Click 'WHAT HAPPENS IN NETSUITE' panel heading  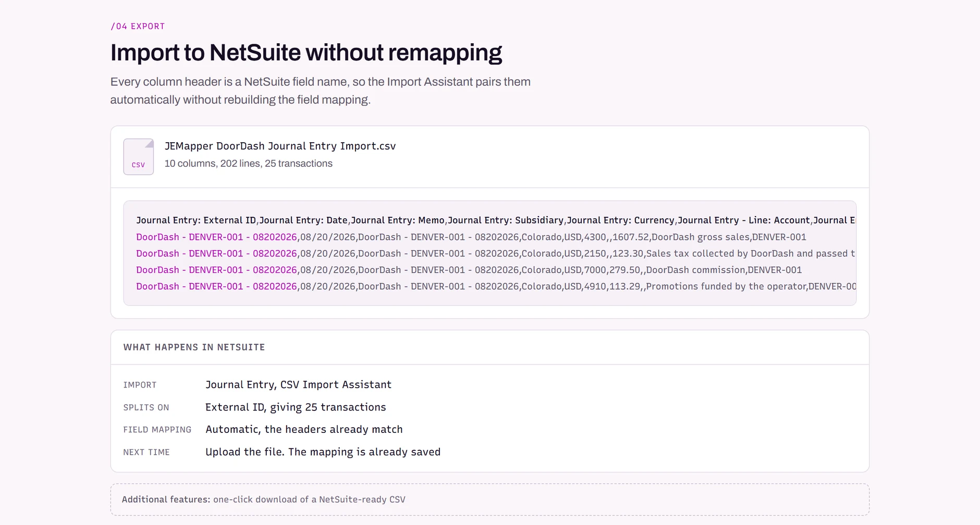194,347
